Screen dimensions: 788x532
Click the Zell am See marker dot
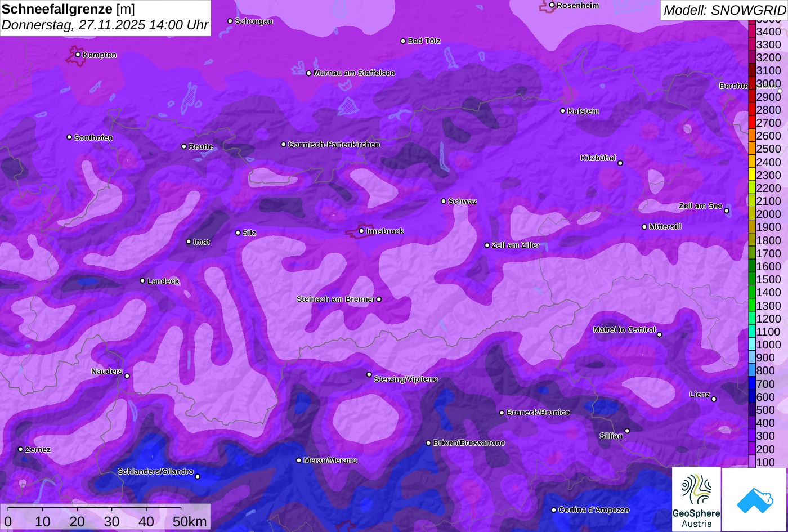tap(726, 211)
